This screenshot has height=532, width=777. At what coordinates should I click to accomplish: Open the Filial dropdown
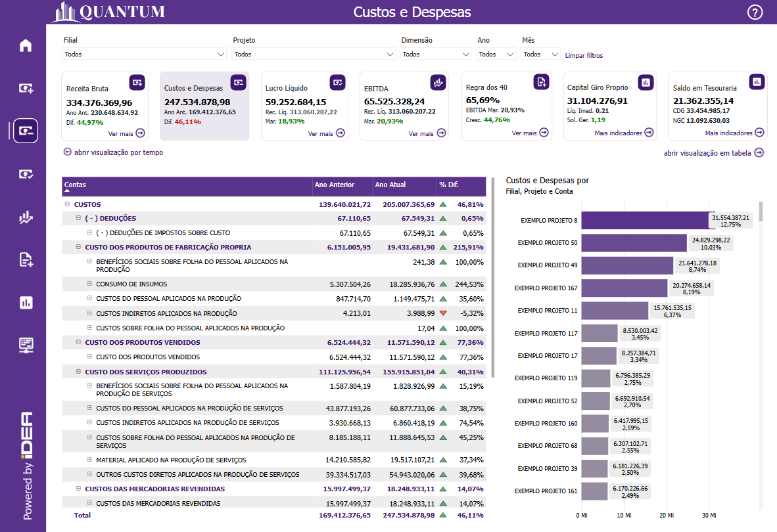pyautogui.click(x=145, y=55)
